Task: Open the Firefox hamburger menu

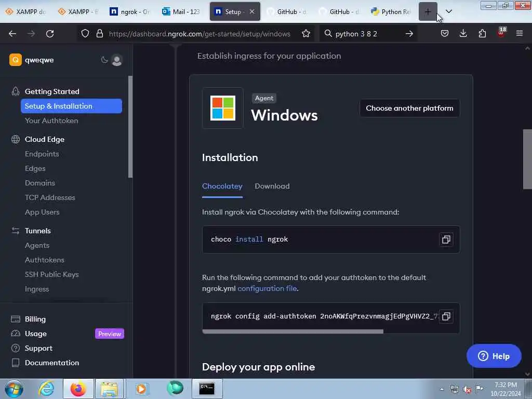Action: [520, 33]
